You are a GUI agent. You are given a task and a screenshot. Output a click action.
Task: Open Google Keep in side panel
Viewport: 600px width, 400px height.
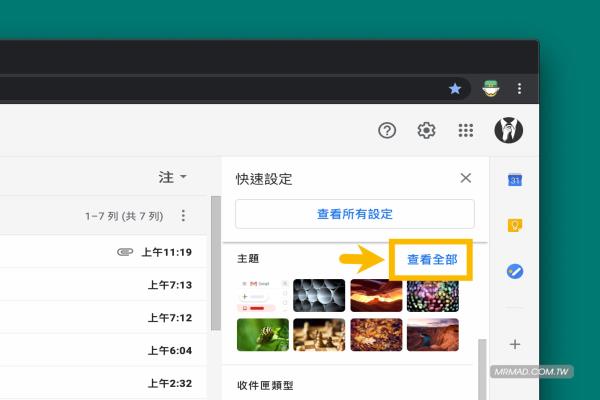point(515,225)
